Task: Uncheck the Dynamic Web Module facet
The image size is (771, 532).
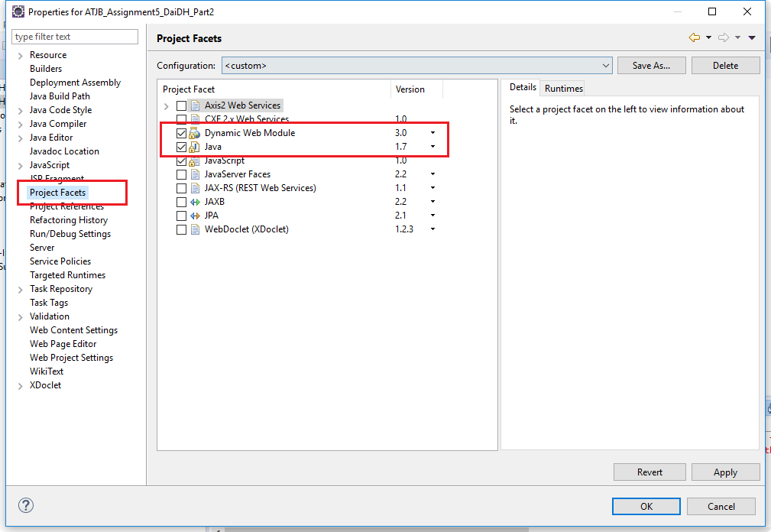Action: coord(180,132)
